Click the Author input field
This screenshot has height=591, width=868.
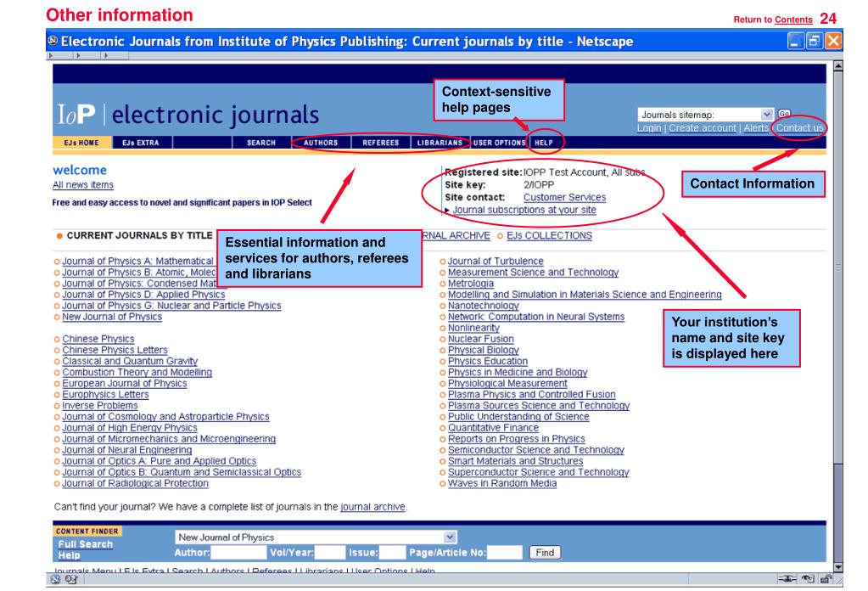[x=238, y=552]
